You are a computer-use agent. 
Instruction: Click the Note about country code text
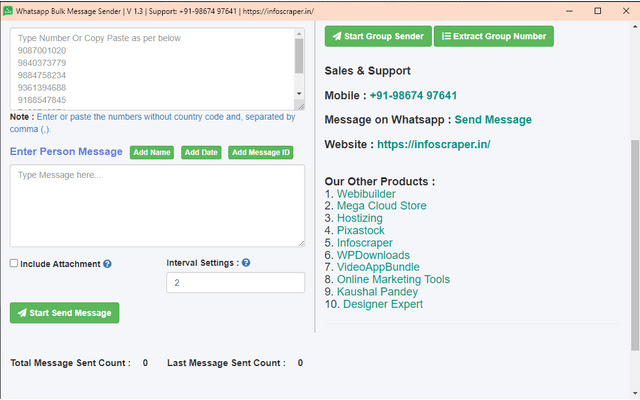[152, 123]
